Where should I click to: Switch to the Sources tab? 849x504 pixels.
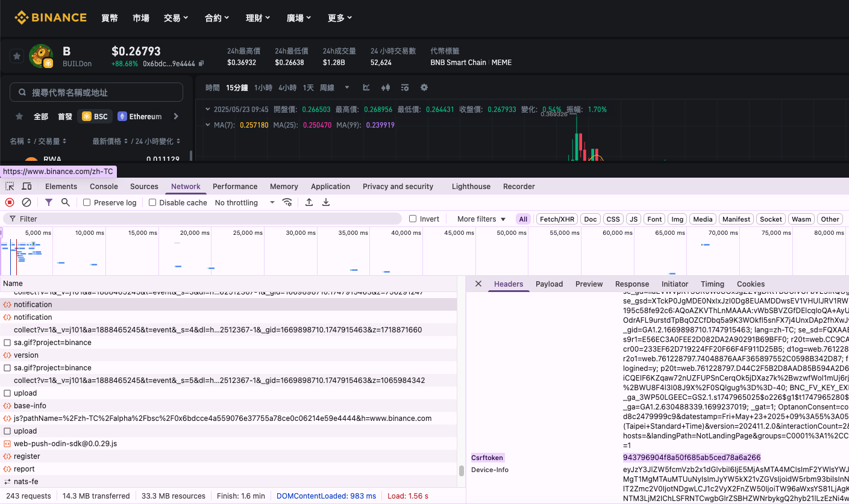pos(144,186)
